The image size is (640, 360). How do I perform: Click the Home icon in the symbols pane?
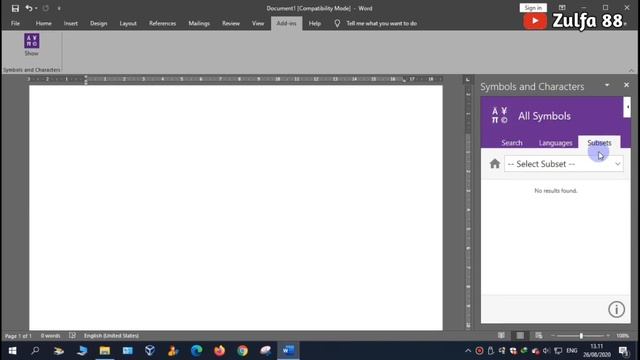click(495, 164)
